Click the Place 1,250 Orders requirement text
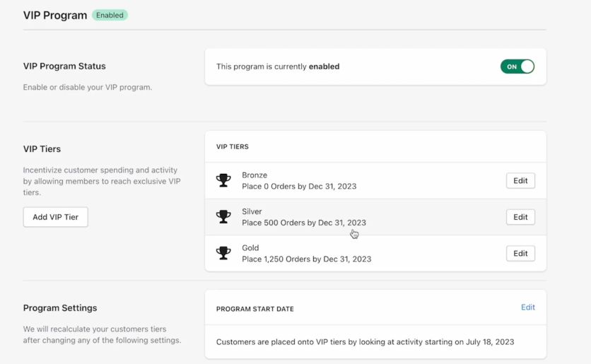The width and height of the screenshot is (591, 364). [306, 259]
